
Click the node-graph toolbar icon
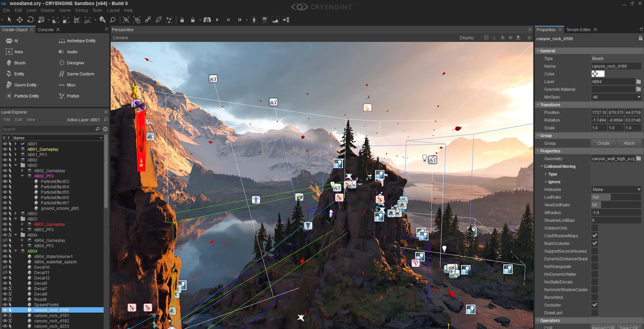[286, 20]
